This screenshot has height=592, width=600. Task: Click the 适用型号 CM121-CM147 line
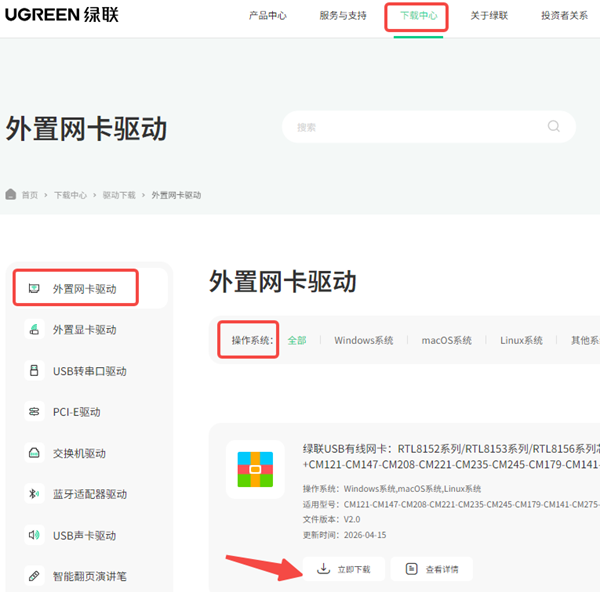(x=451, y=504)
